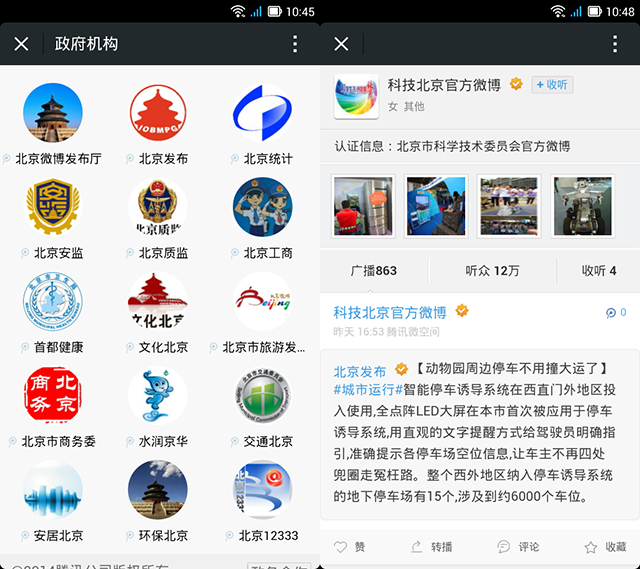Screen dimensions: 640x569
Task: Open the red 北京商务 seal icon
Action: [x=53, y=396]
